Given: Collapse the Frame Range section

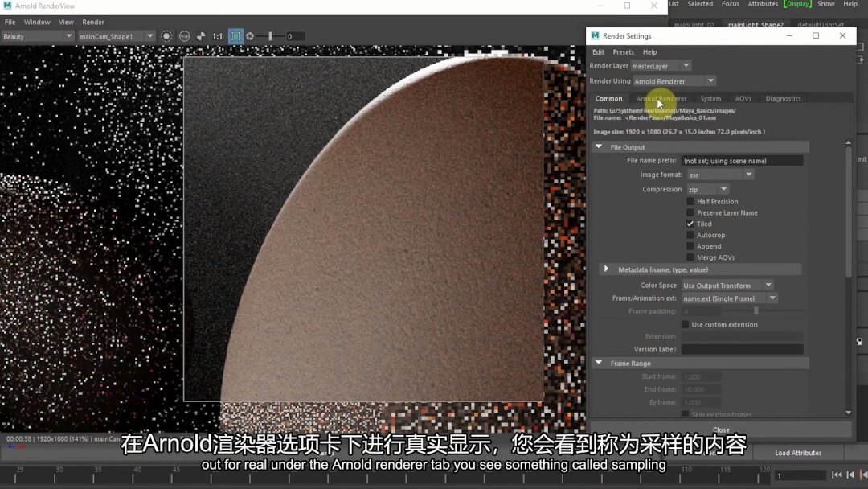Looking at the screenshot, I should tap(599, 364).
